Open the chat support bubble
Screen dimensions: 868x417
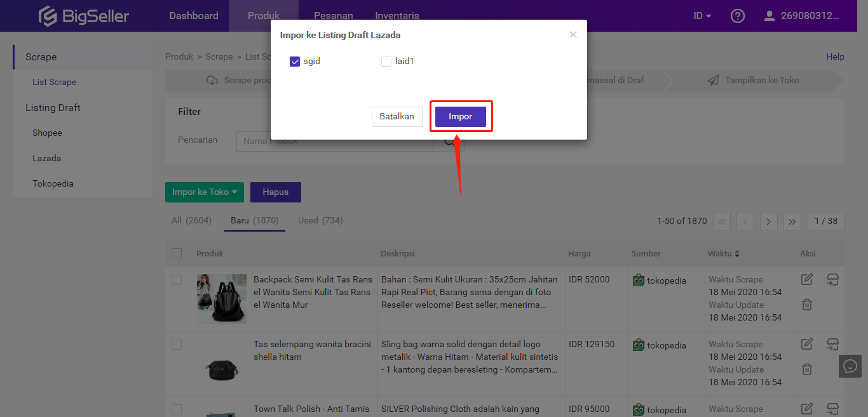850,366
